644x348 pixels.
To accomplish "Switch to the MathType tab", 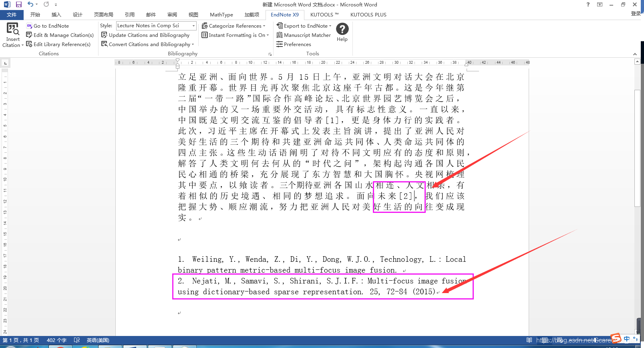I will pos(221,15).
